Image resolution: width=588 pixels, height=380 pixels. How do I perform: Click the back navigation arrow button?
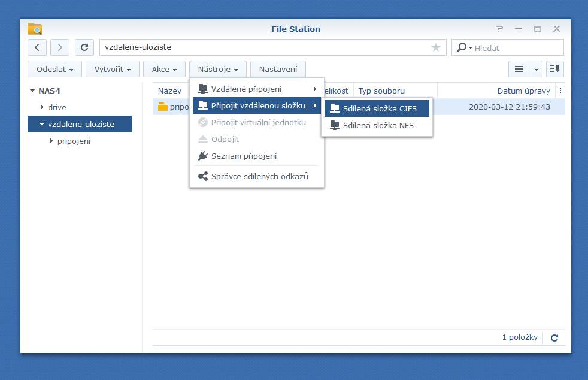coord(37,47)
